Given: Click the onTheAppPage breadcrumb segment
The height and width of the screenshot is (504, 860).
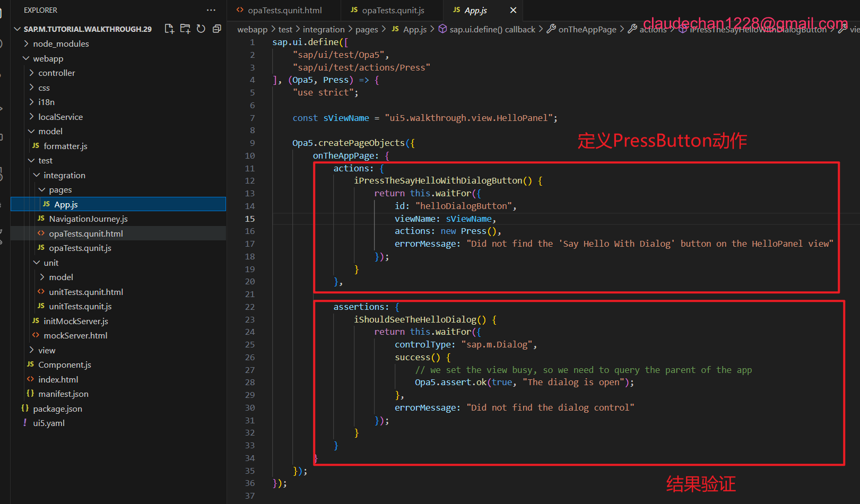Looking at the screenshot, I should (x=587, y=29).
